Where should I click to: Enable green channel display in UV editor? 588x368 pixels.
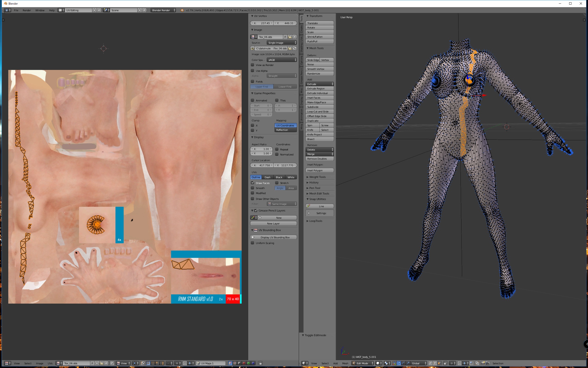click(249, 363)
